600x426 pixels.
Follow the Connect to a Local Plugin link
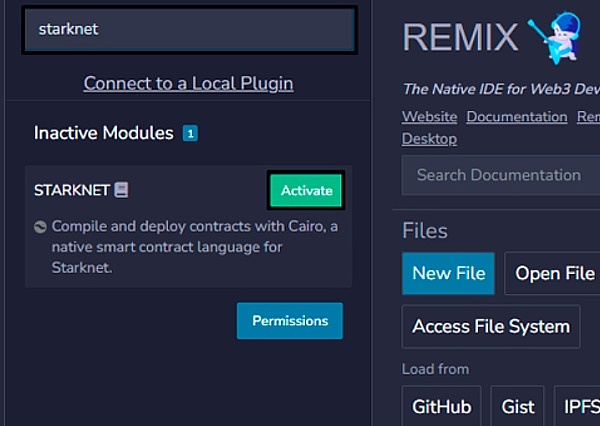click(x=188, y=83)
